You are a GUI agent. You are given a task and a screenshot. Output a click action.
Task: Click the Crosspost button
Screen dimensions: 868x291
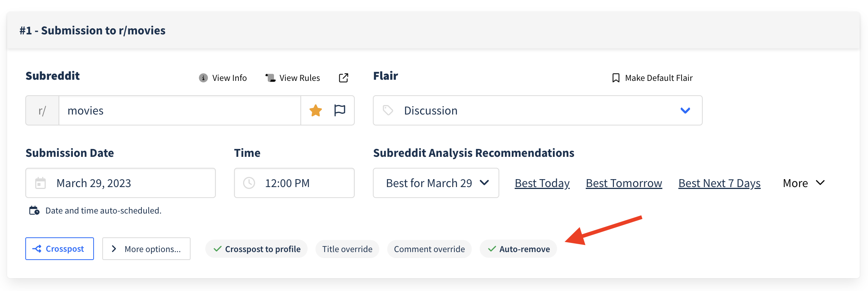pos(60,249)
